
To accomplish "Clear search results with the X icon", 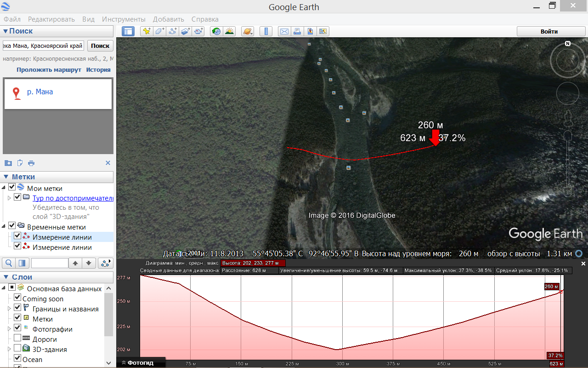I will click(108, 163).
